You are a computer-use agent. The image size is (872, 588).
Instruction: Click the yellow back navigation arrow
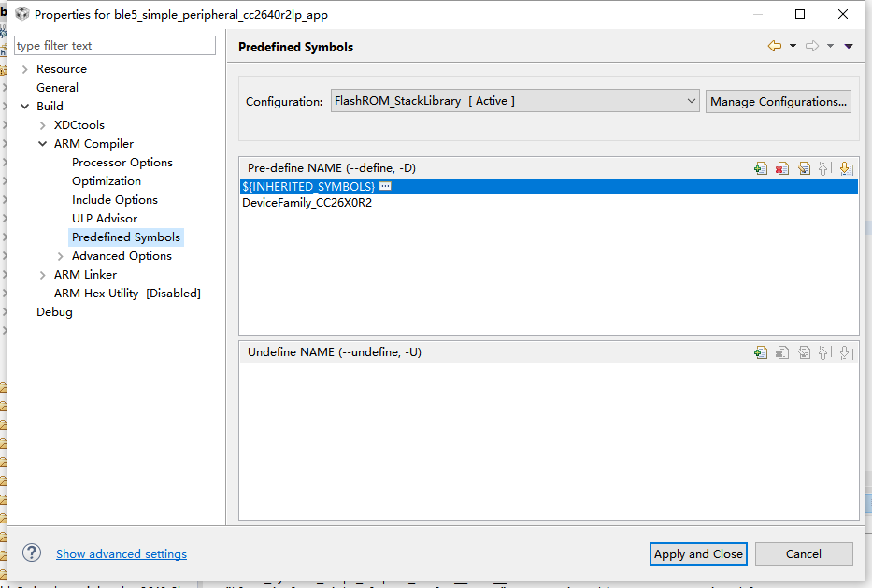click(774, 46)
